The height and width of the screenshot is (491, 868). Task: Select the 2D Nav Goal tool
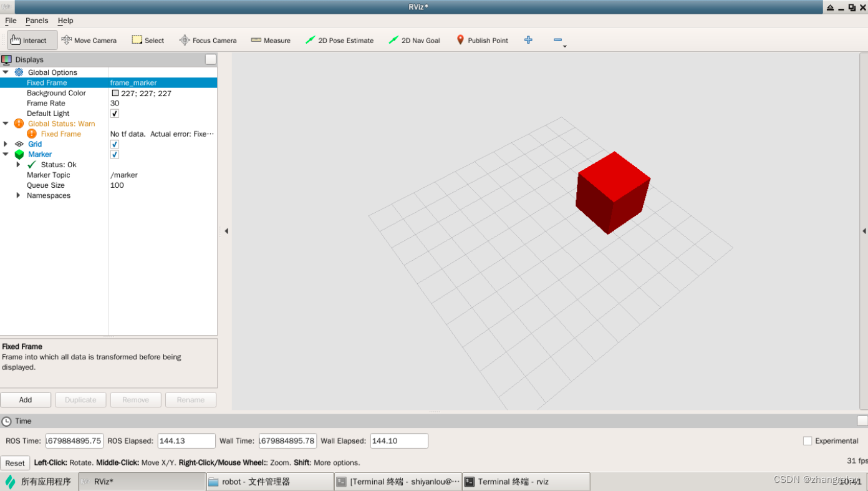pyautogui.click(x=414, y=41)
